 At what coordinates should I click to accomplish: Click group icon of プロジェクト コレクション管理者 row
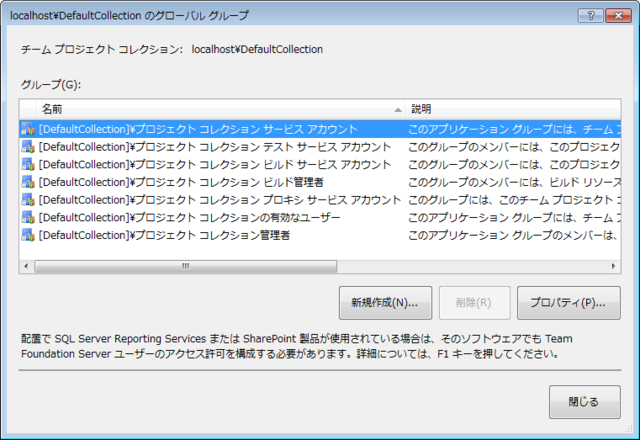(x=28, y=235)
